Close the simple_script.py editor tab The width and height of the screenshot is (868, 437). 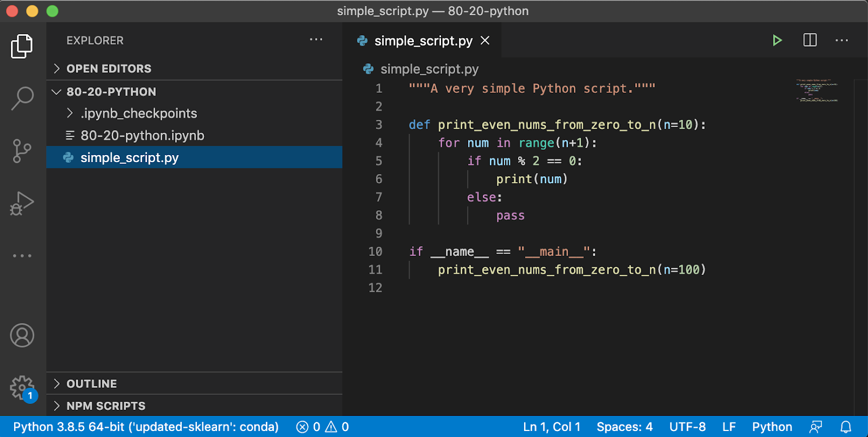click(485, 41)
